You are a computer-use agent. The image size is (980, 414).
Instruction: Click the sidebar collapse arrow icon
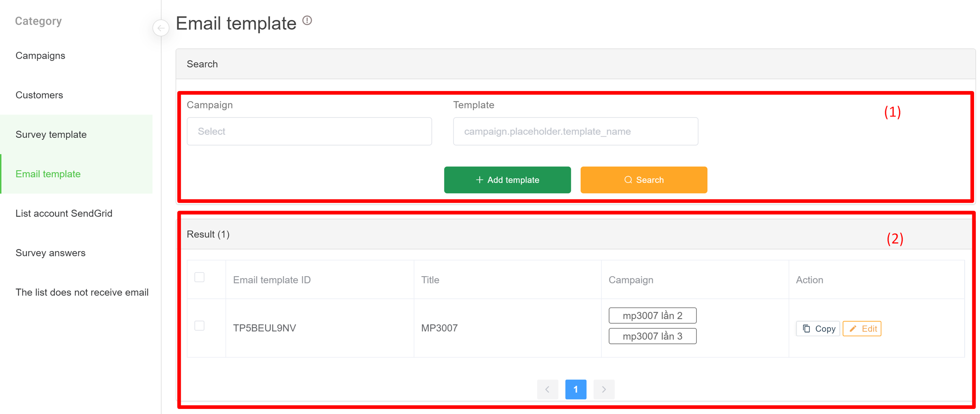(x=161, y=28)
